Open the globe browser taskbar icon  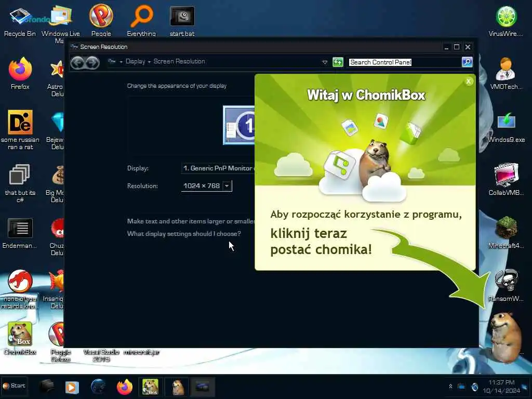pyautogui.click(x=98, y=387)
